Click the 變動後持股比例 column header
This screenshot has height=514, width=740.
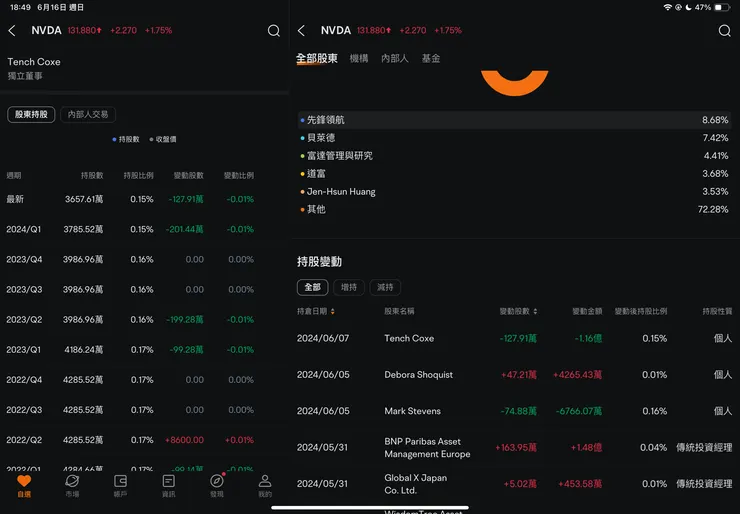[641, 311]
